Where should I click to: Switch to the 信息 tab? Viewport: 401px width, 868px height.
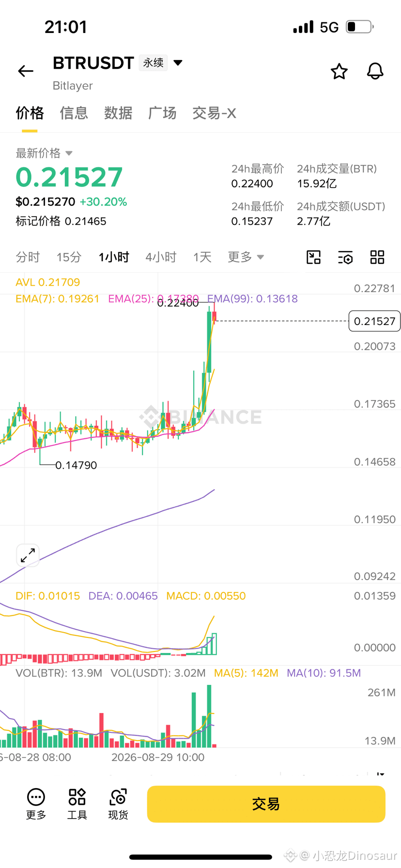pos(74,113)
